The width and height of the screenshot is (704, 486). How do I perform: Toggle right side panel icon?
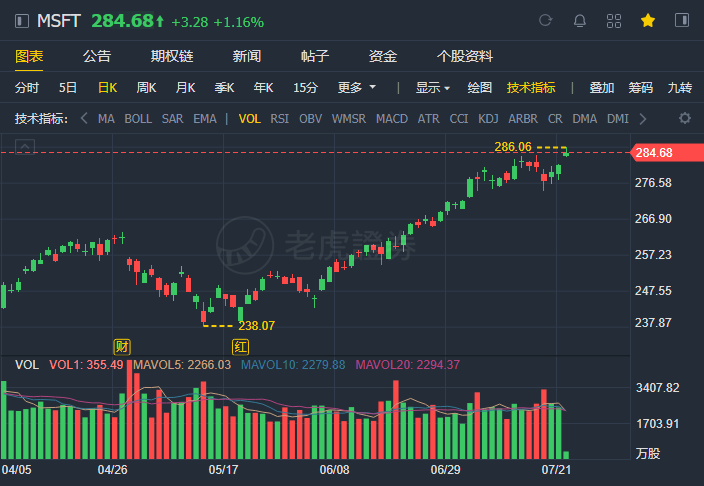tap(682, 20)
